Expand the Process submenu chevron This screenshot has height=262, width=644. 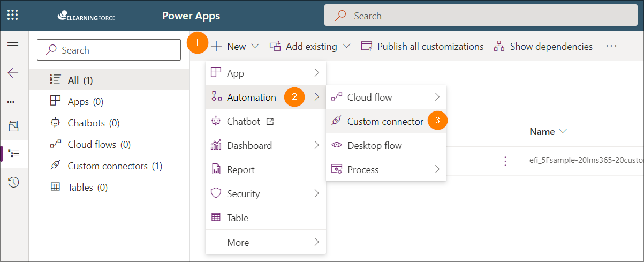coord(437,169)
